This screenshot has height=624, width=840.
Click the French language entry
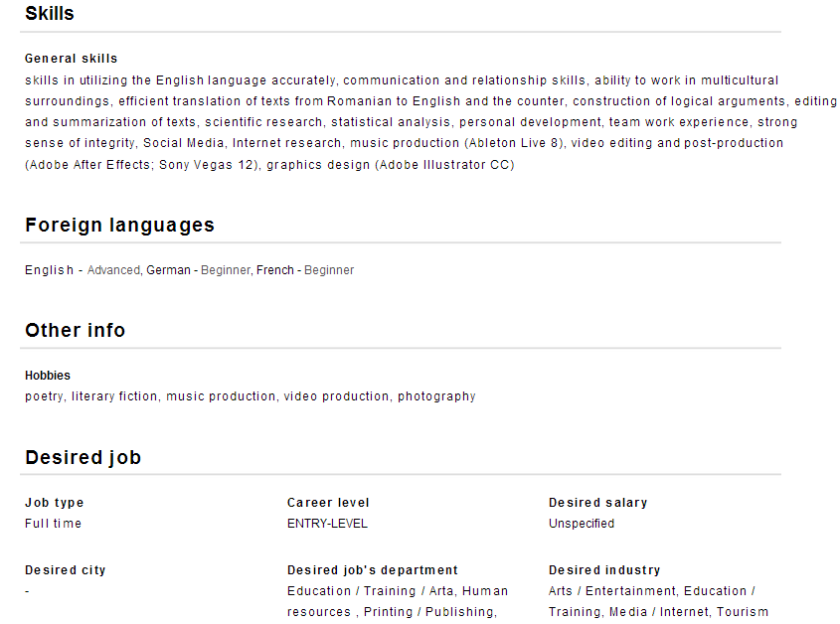coord(275,270)
